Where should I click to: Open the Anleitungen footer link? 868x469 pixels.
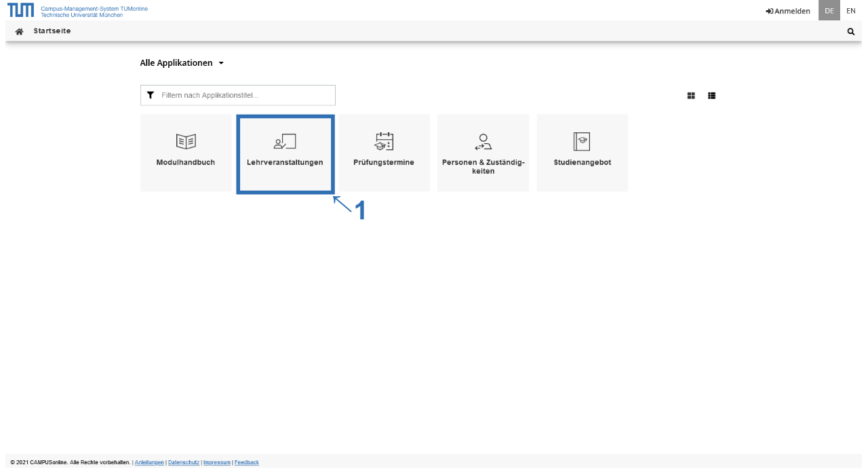tap(150, 462)
